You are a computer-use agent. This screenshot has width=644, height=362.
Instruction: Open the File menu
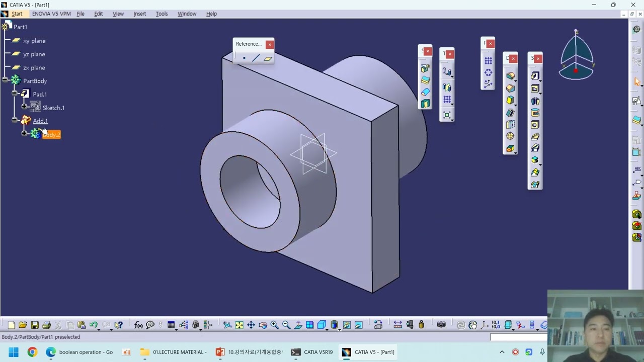tap(80, 14)
